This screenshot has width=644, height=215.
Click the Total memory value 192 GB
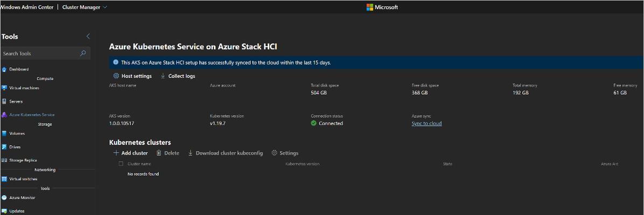(520, 93)
